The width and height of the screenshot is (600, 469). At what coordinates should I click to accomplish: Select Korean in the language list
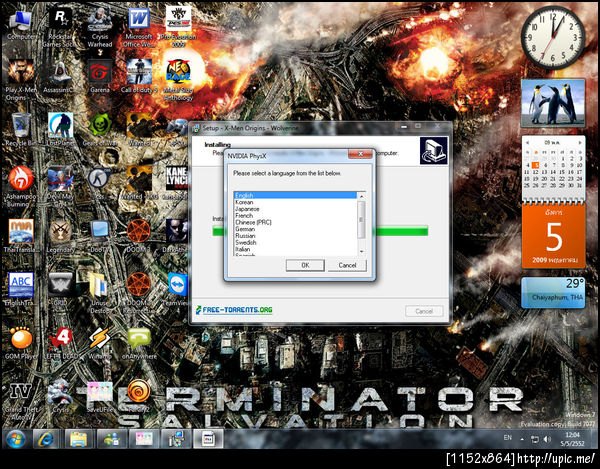click(295, 202)
